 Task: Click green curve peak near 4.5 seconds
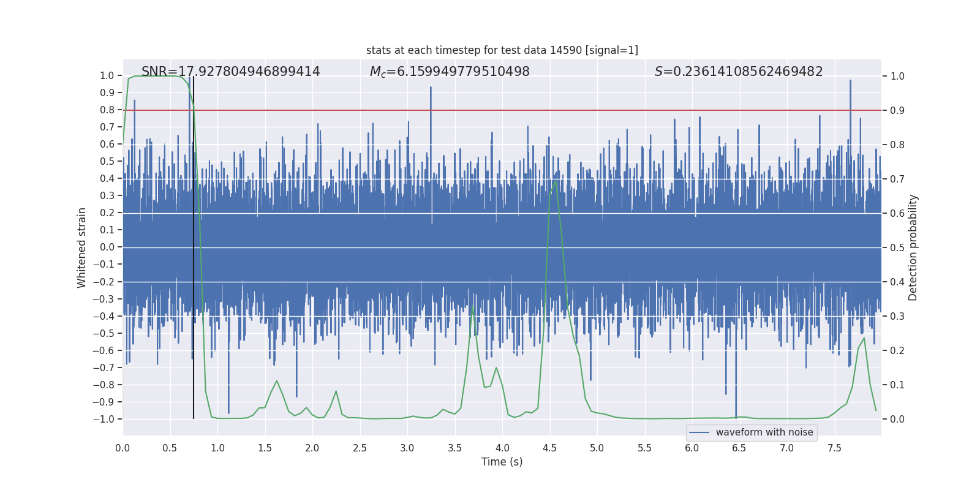(556, 181)
